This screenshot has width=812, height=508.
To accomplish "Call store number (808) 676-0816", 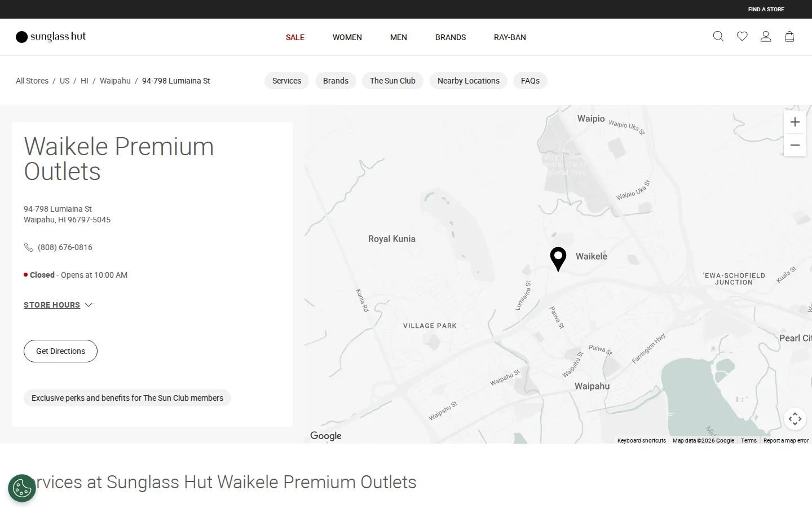I will point(65,247).
